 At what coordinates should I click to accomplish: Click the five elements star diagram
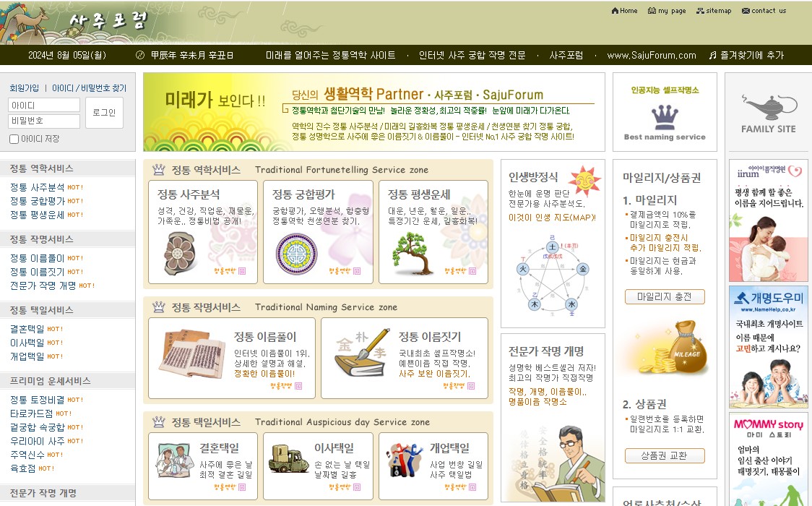[553, 275]
